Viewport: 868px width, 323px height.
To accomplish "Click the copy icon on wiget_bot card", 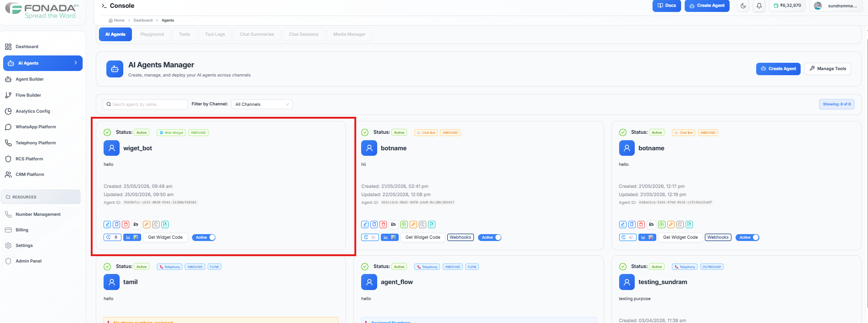I will click(x=116, y=224).
